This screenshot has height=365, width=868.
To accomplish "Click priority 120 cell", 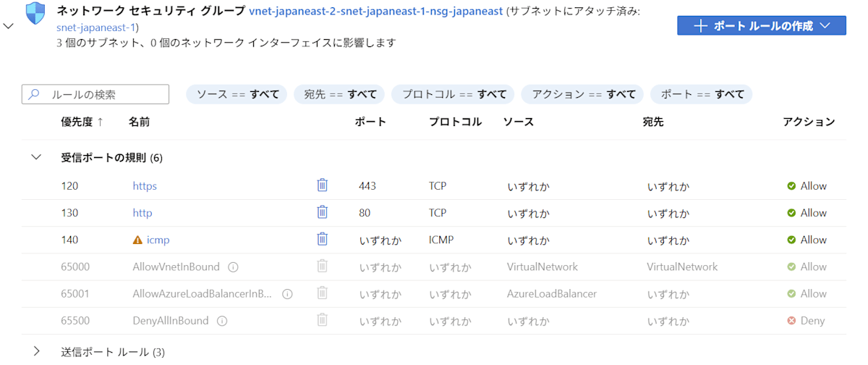I will (69, 186).
